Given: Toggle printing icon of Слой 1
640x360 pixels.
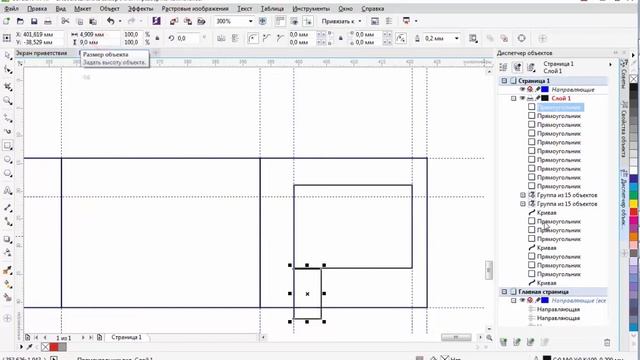Looking at the screenshot, I should pos(530,98).
